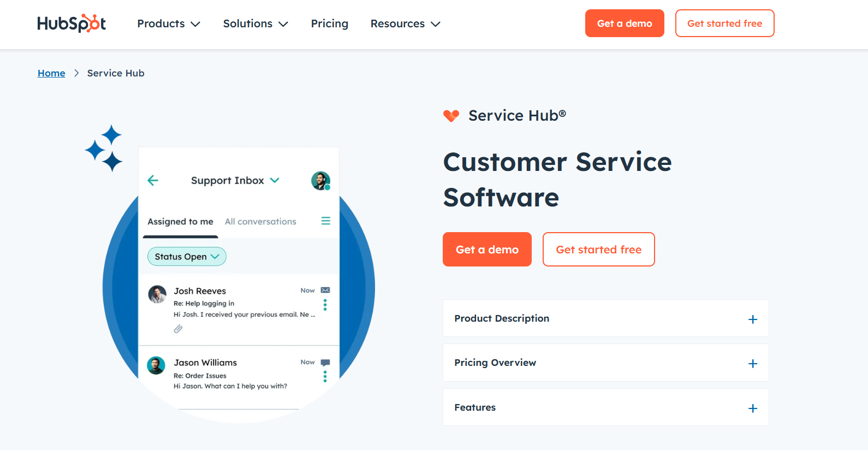Open the three-dot menu for Josh Reeves
This screenshot has width=868, height=450.
point(325,305)
